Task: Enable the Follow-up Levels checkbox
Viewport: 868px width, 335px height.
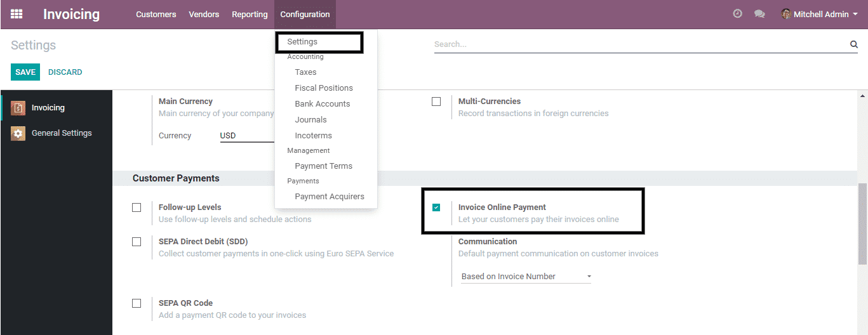Action: click(137, 207)
